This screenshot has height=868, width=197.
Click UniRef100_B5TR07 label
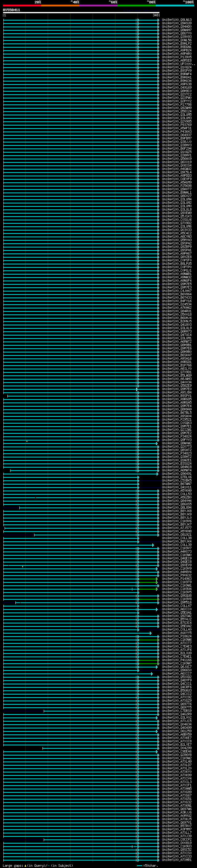tap(176, 826)
